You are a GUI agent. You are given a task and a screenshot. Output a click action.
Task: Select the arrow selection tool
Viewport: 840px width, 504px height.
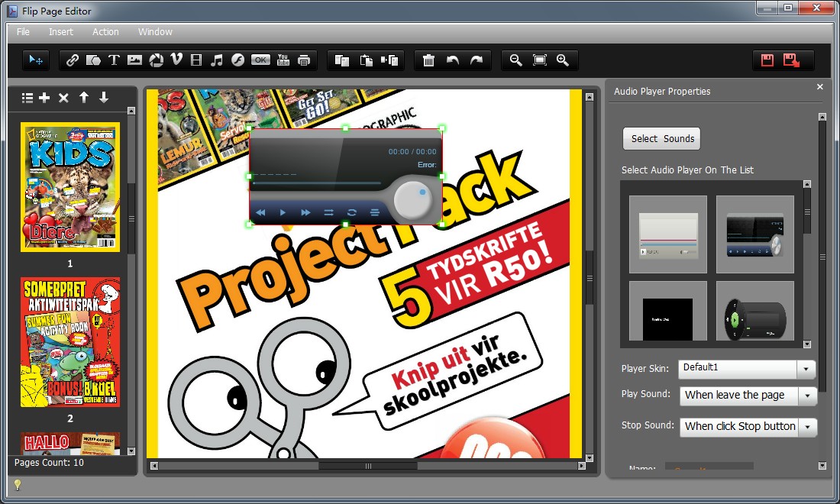[x=36, y=60]
